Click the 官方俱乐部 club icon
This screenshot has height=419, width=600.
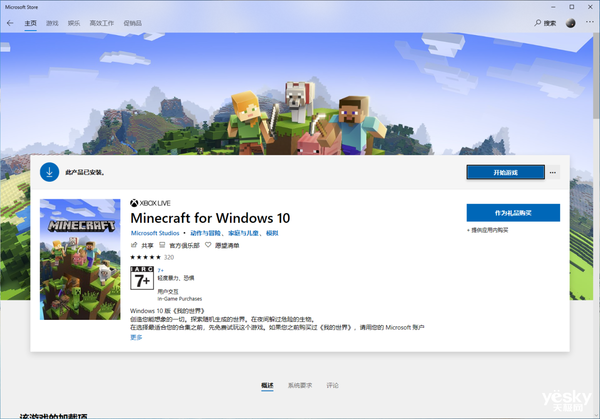coord(162,245)
